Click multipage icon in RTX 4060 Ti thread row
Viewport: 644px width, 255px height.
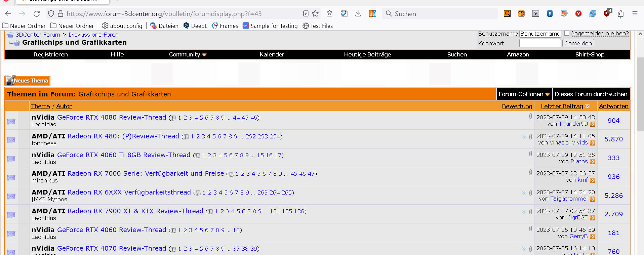pyautogui.click(x=198, y=156)
